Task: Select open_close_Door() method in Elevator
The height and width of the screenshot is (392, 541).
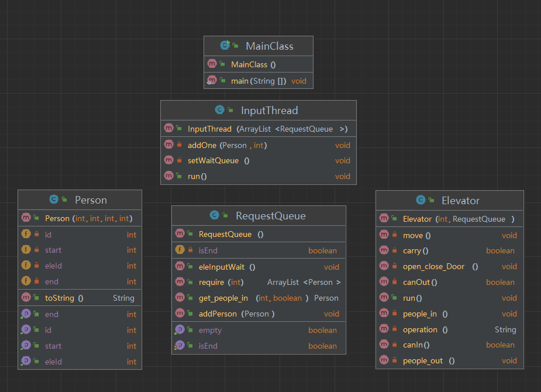Action: click(450, 266)
